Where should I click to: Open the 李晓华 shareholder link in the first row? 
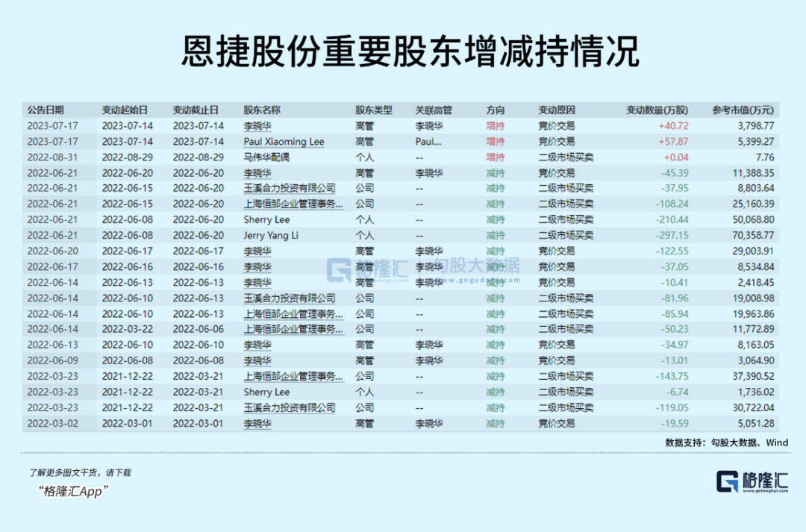(x=257, y=126)
